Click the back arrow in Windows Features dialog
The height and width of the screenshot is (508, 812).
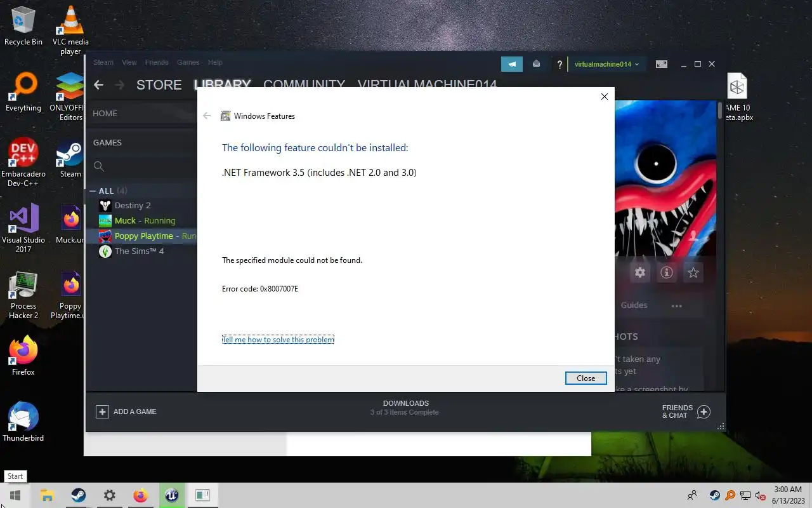coord(207,116)
